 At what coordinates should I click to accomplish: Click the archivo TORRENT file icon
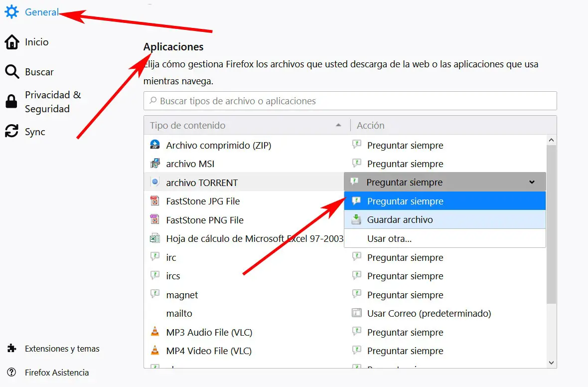tap(155, 182)
